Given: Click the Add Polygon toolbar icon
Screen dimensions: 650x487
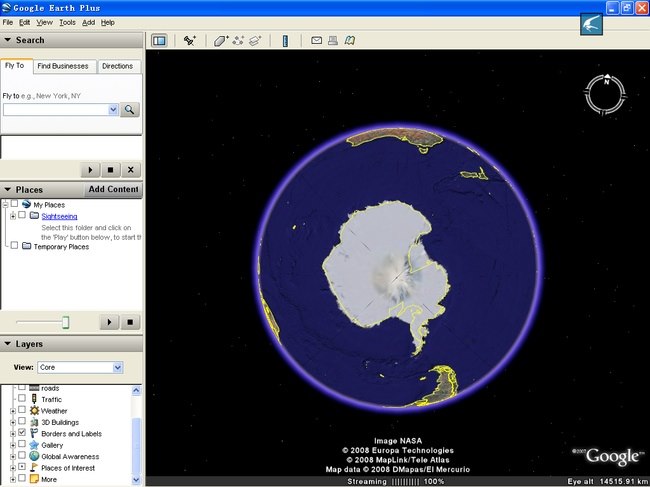Looking at the screenshot, I should click(x=221, y=41).
